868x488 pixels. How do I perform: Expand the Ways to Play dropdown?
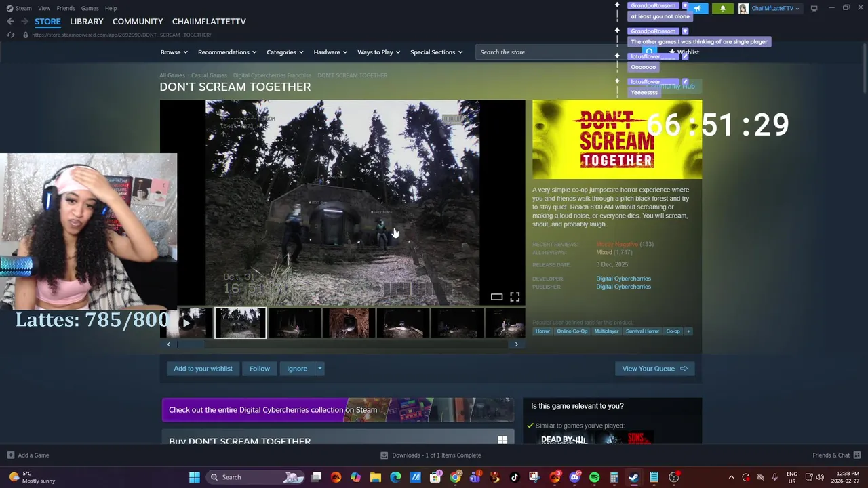pos(378,52)
